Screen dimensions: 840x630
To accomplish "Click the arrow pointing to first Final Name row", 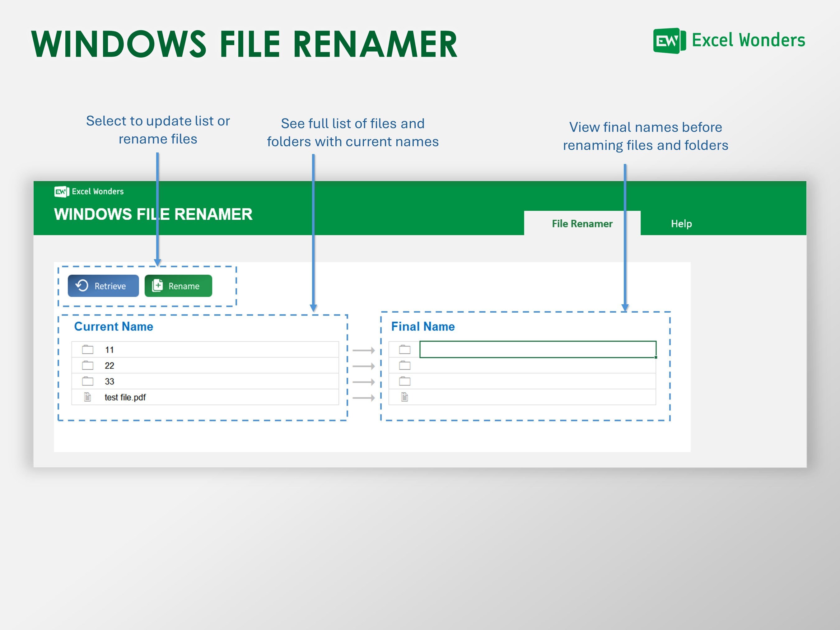I will (363, 350).
